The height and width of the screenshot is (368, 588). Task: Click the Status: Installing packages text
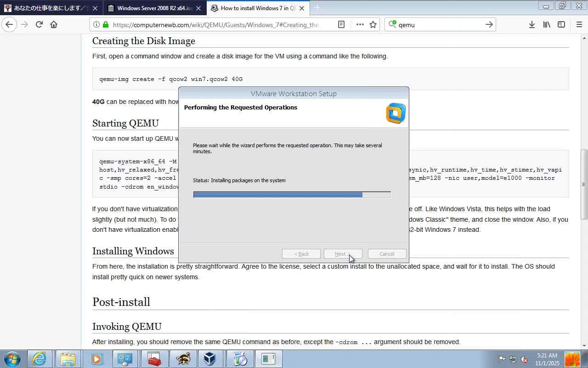[239, 180]
